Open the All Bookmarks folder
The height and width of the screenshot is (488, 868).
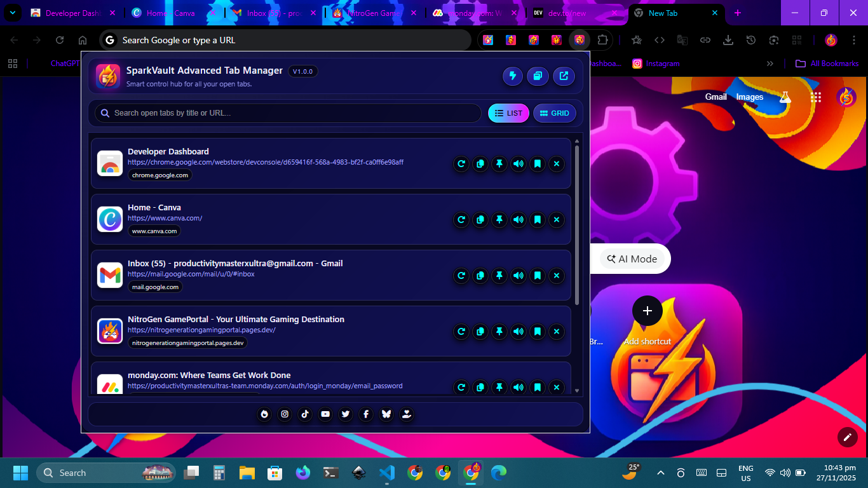pyautogui.click(x=827, y=64)
